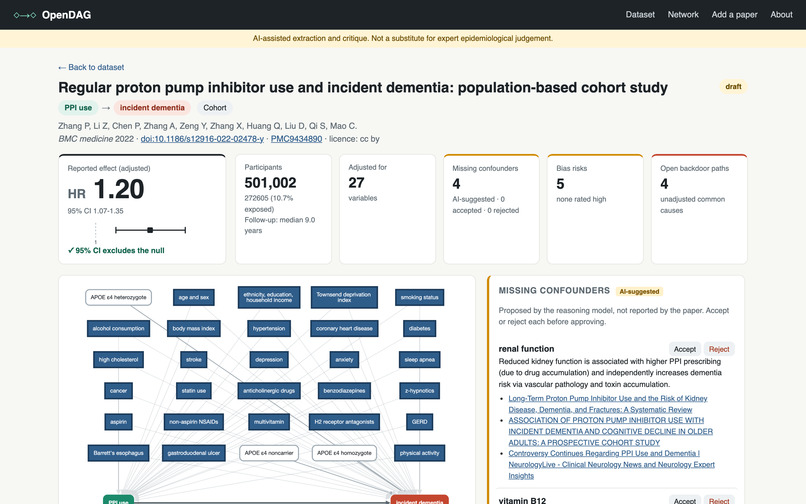This screenshot has height=504, width=806.
Task: Select the APOE ε4 heterozygote node
Action: [118, 297]
